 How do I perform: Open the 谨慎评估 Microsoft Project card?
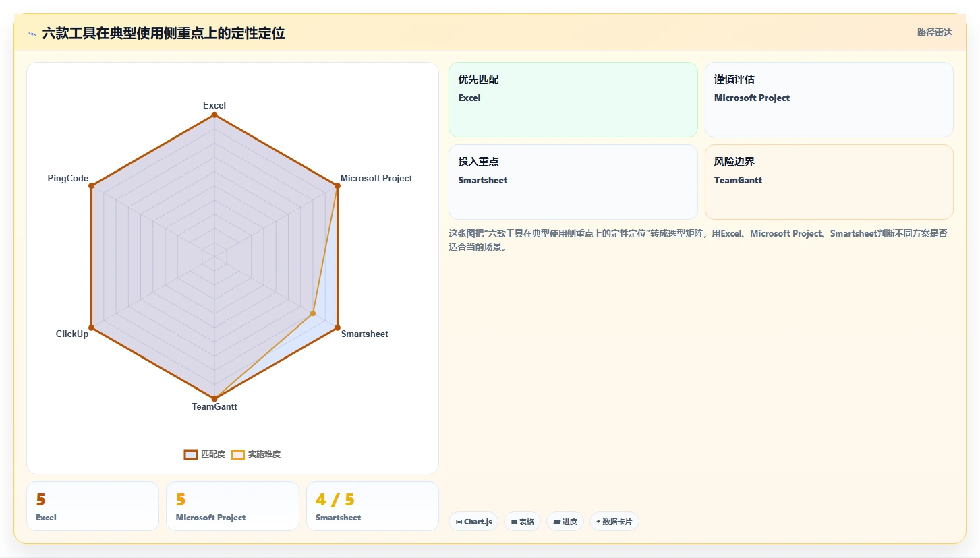[x=829, y=100]
